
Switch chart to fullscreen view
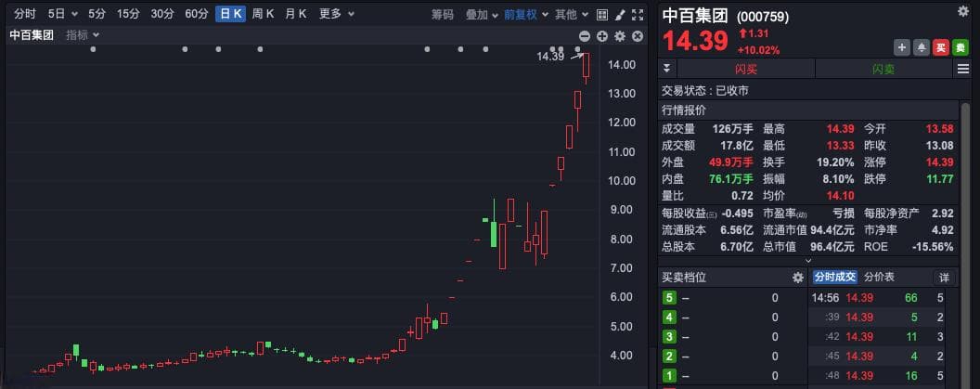click(638, 14)
